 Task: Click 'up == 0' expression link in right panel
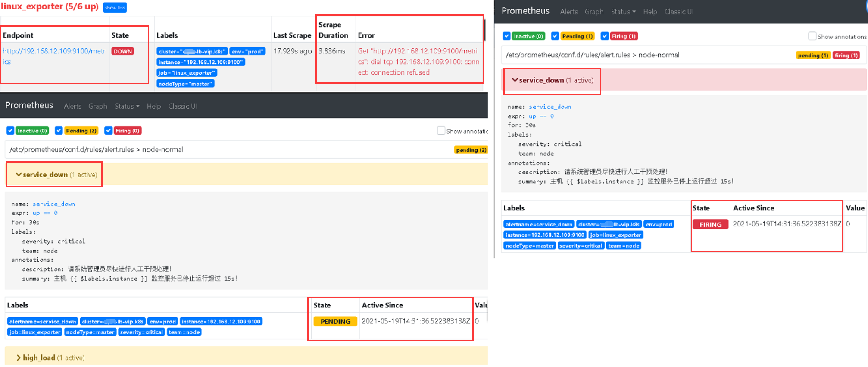[541, 116]
